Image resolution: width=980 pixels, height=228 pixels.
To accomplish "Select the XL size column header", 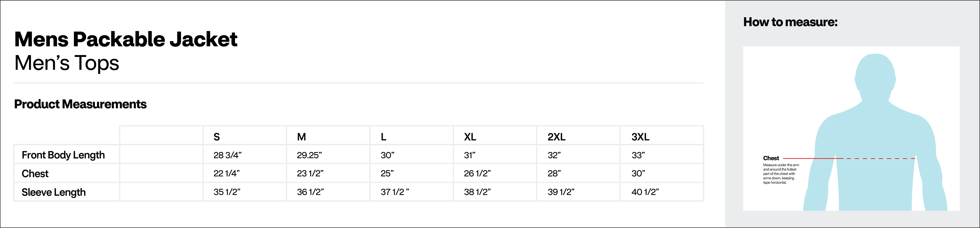I will click(470, 137).
